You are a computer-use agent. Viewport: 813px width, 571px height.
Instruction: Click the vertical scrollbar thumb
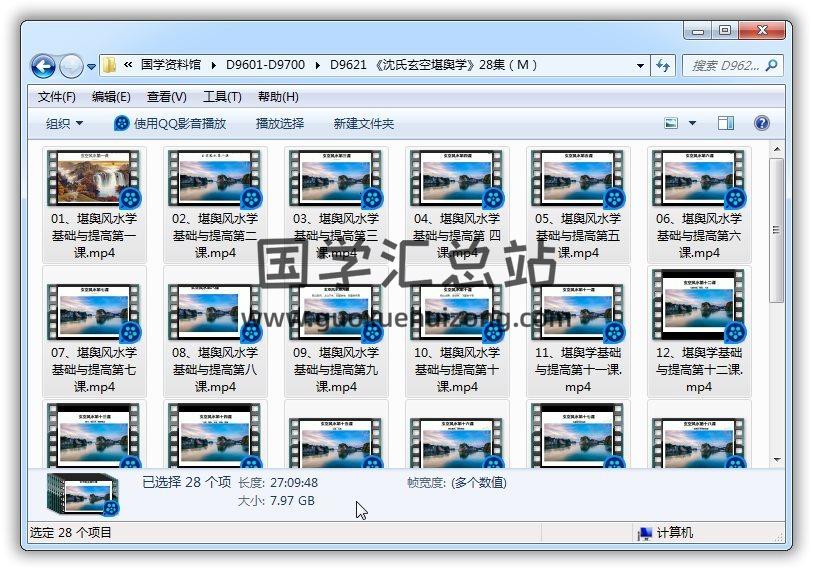(x=777, y=230)
